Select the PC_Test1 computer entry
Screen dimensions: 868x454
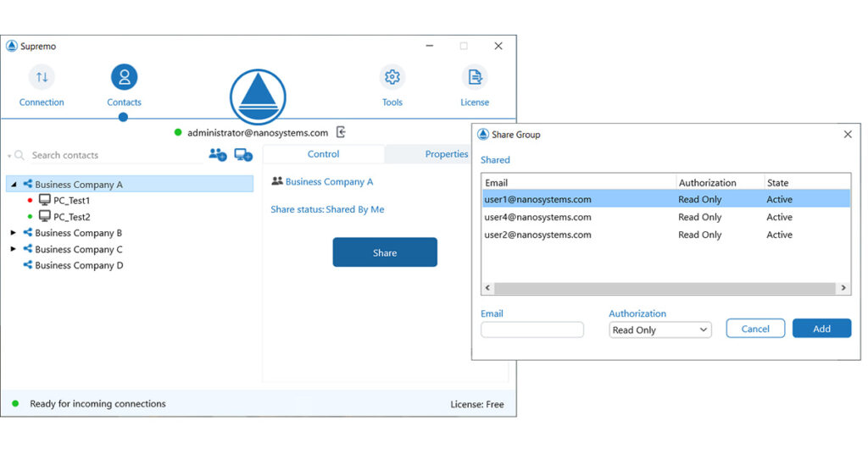click(71, 201)
